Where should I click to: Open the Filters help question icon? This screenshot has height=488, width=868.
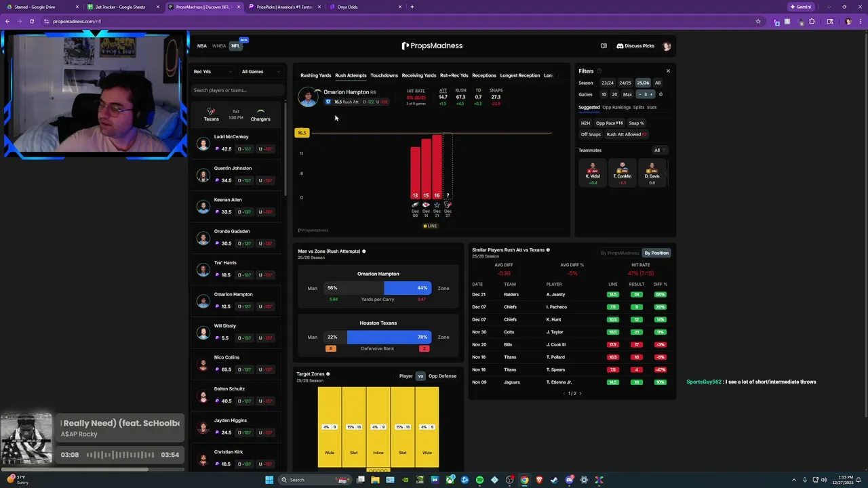[x=599, y=71]
